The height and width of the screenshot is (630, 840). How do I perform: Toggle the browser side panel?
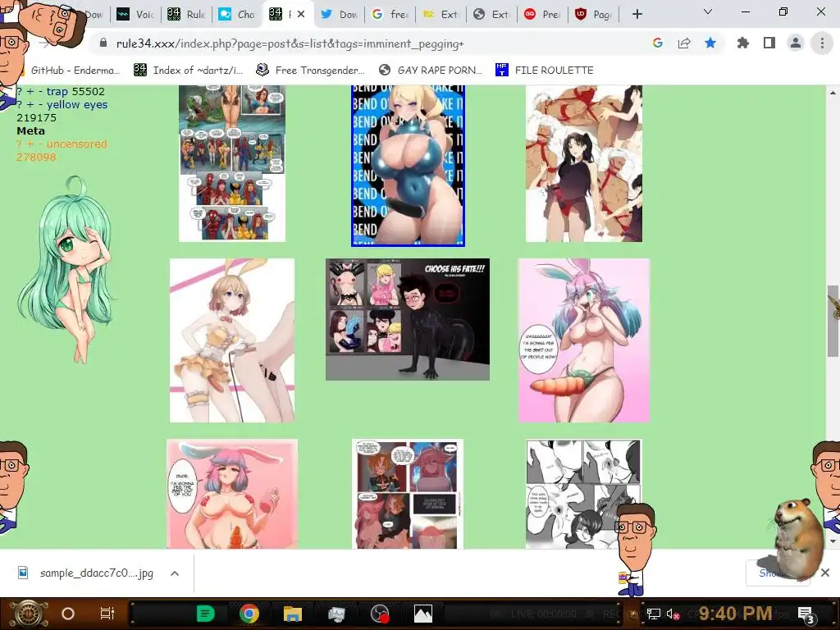click(x=769, y=43)
